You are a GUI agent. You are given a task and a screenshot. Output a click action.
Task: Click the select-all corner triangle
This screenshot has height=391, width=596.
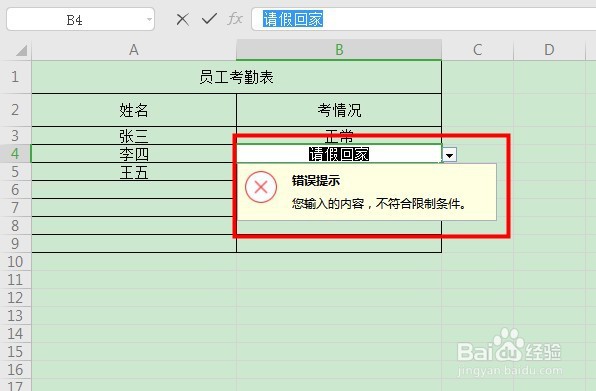(x=21, y=50)
